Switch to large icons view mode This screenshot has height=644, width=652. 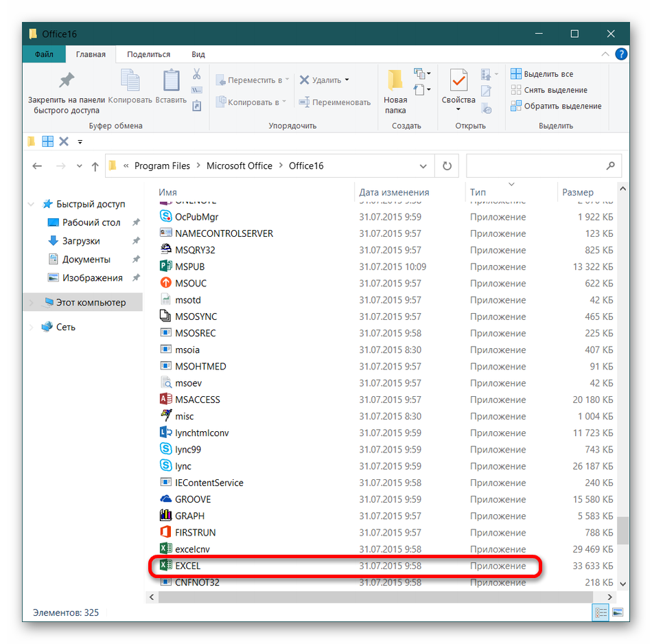[618, 612]
